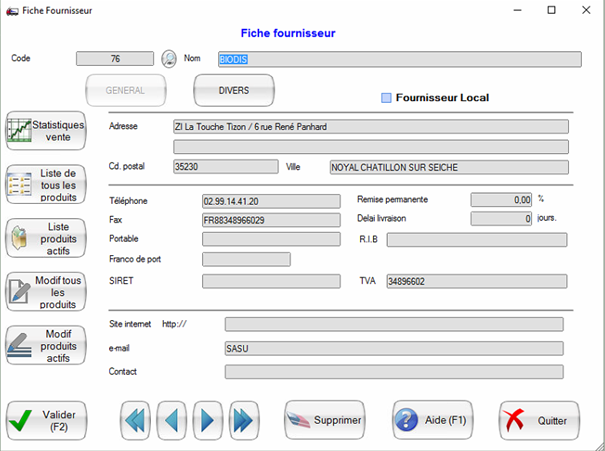Image resolution: width=605 pixels, height=451 pixels.
Task: Jump to the last supplier record
Action: point(243,419)
